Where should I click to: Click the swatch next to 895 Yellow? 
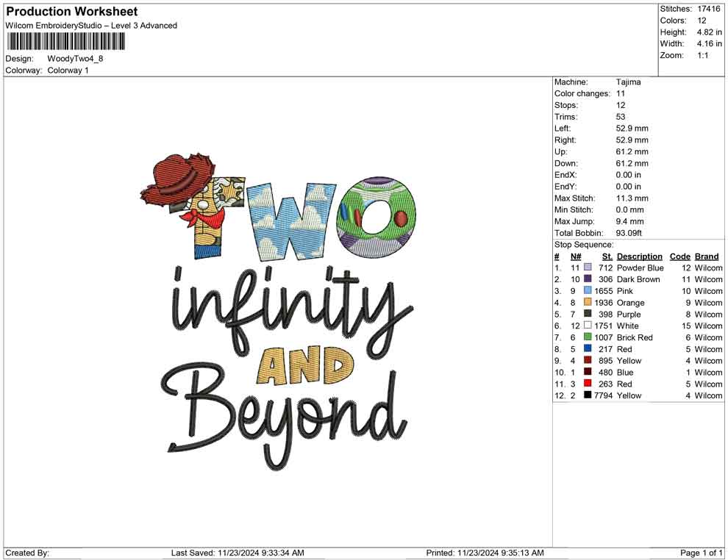click(x=588, y=360)
